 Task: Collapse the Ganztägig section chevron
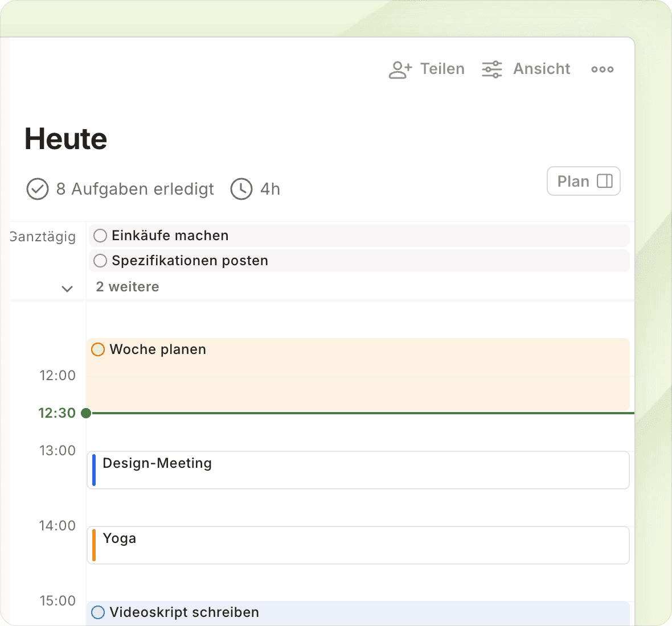(x=67, y=289)
